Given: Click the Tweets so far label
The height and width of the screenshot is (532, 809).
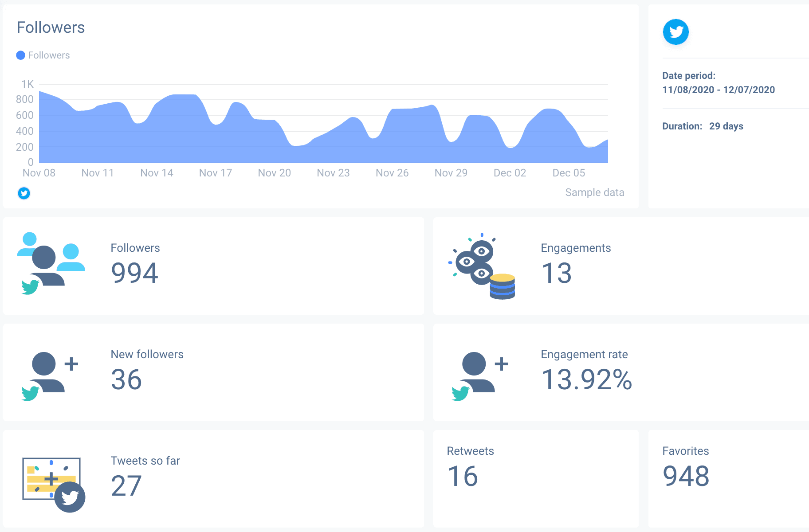Looking at the screenshot, I should tap(145, 461).
